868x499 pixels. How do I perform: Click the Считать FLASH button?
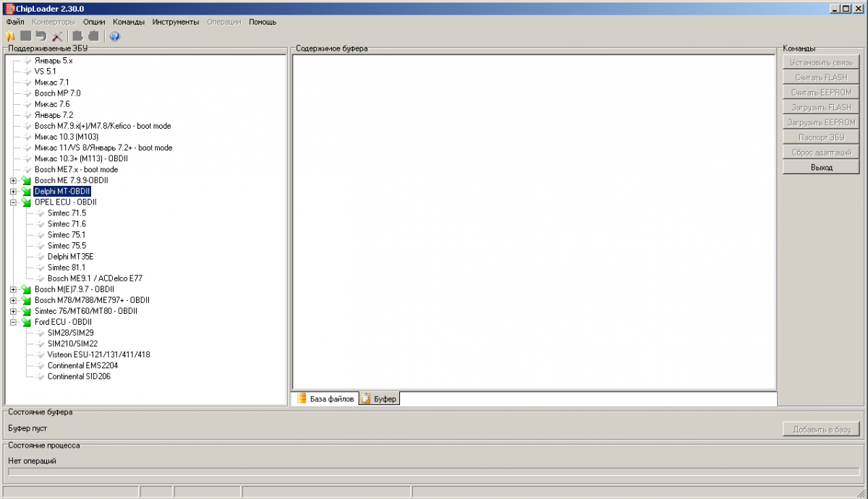click(822, 77)
